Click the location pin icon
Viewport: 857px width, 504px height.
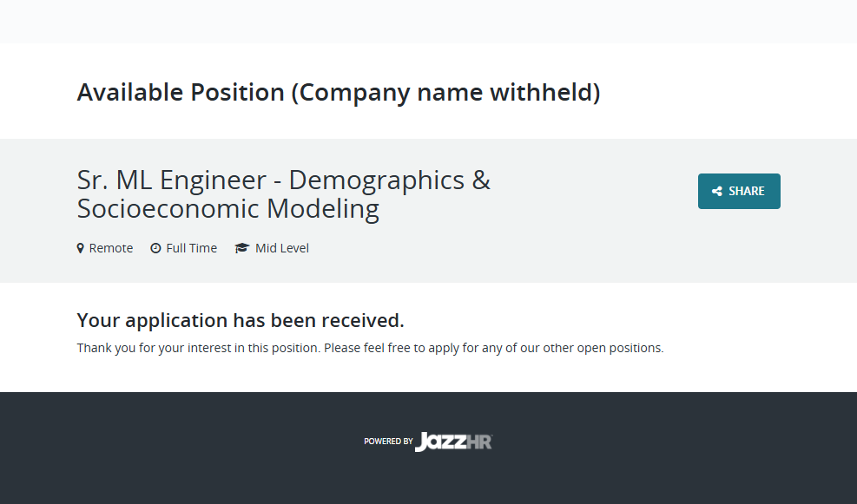[x=81, y=248]
